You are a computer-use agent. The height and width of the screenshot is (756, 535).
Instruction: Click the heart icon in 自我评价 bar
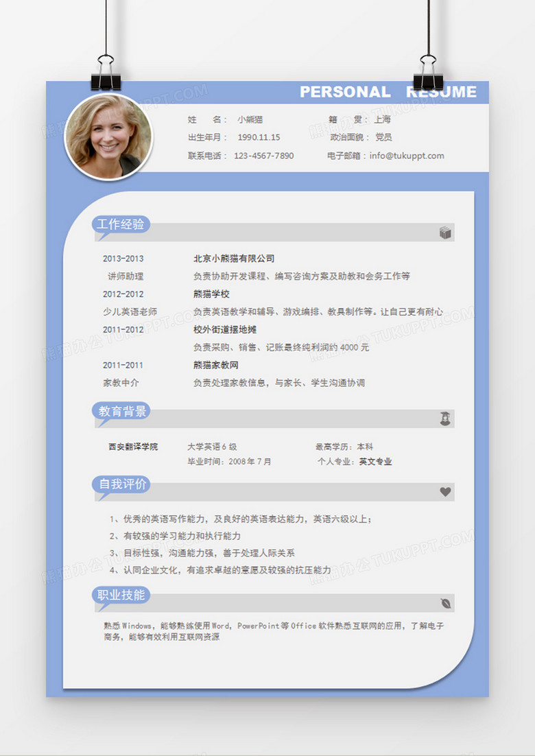coord(445,492)
